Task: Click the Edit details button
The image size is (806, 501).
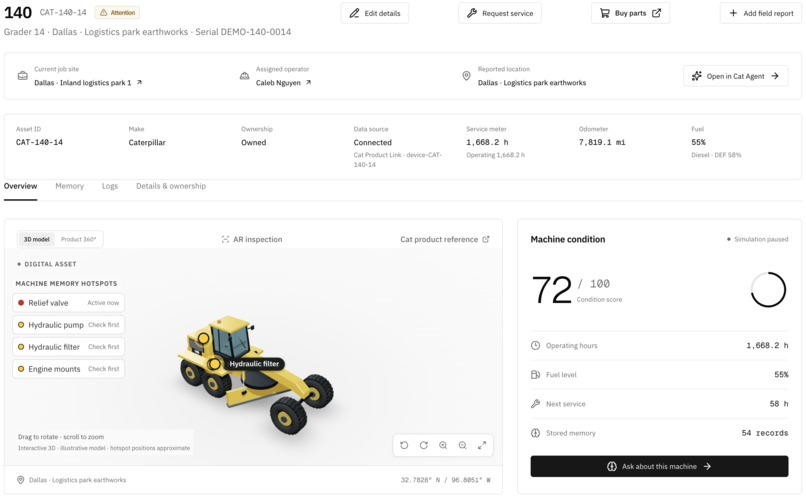Action: coord(375,13)
